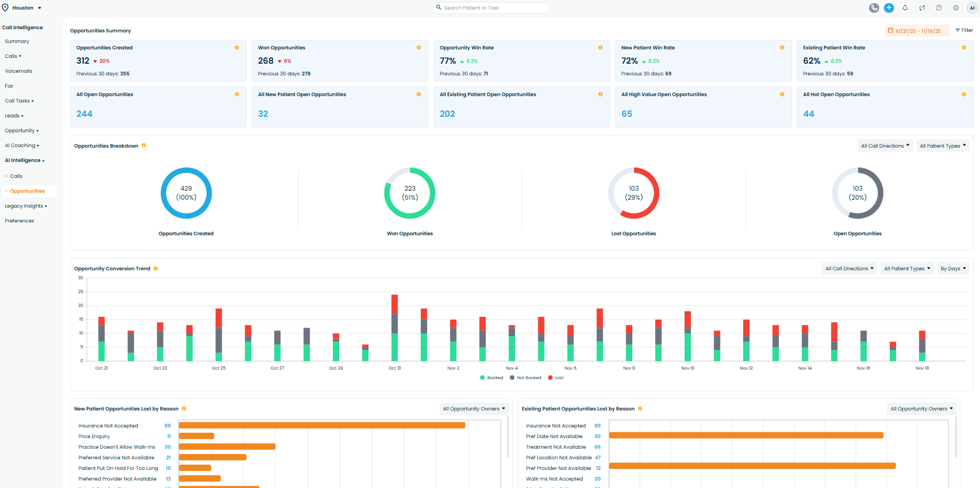The width and height of the screenshot is (980, 488).
Task: Click the Filter button
Action: [964, 30]
